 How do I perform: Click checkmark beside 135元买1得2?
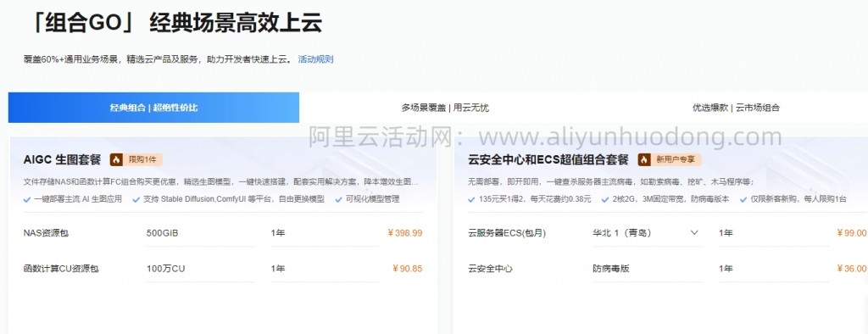coord(471,199)
